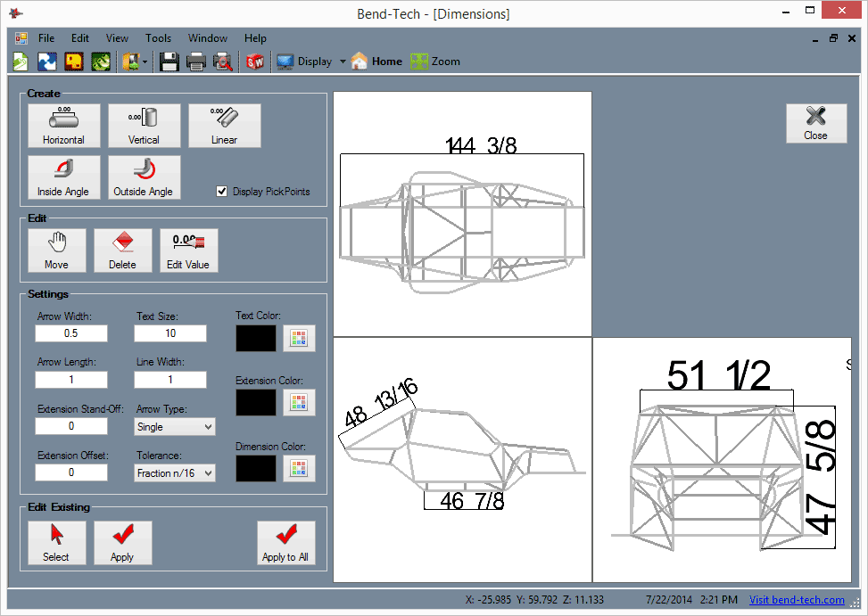This screenshot has height=616, width=868.
Task: Open the Text Color picker
Action: click(298, 338)
